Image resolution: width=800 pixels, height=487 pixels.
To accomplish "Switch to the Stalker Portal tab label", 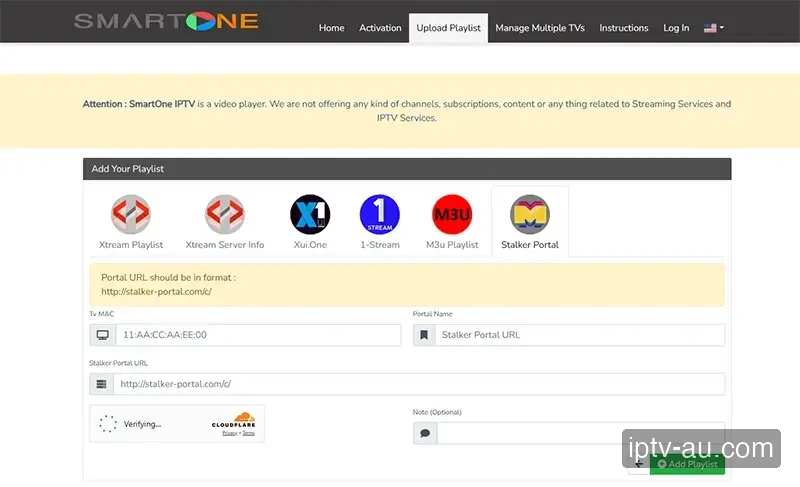I will [x=530, y=245].
